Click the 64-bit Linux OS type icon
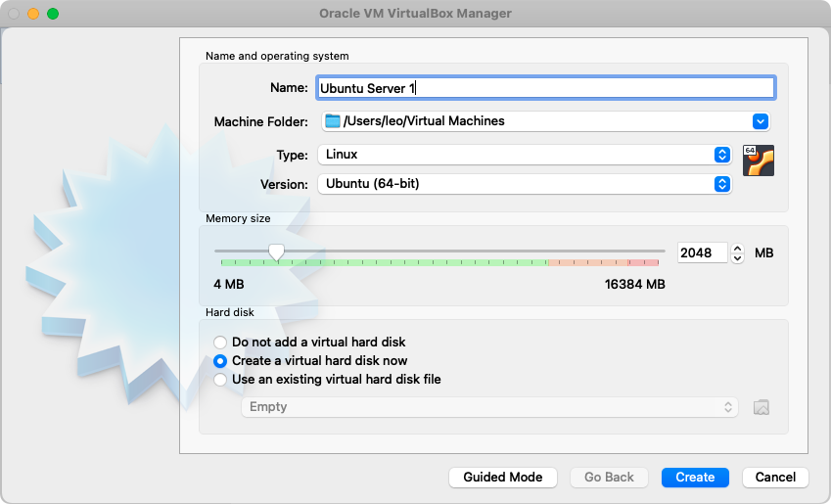Image resolution: width=831 pixels, height=504 pixels. pos(758,160)
